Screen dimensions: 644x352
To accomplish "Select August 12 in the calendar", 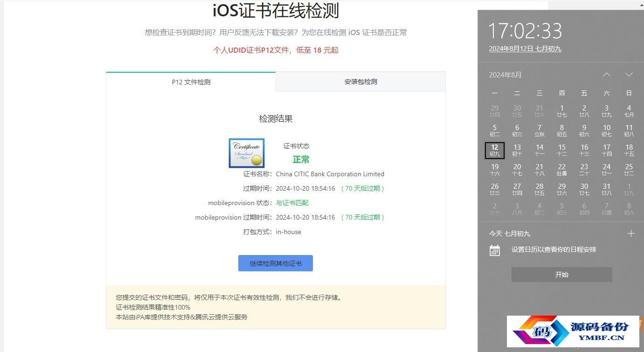I will click(x=494, y=150).
